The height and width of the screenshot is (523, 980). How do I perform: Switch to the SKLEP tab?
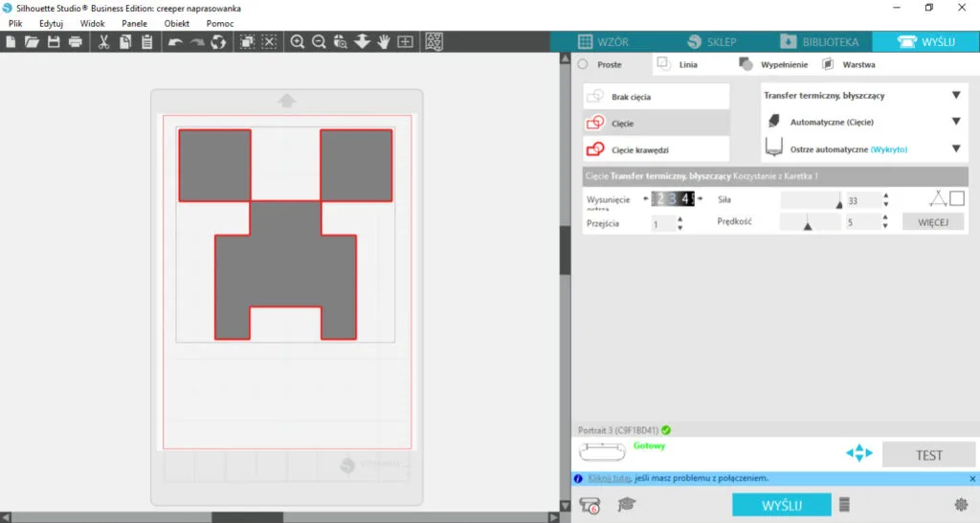point(712,42)
